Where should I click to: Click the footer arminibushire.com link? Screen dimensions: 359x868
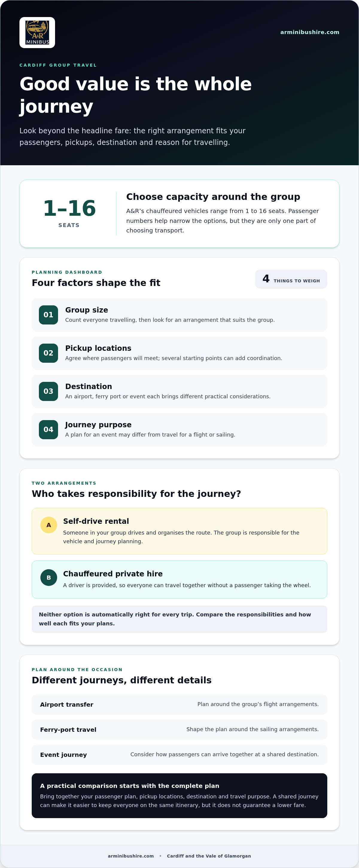tap(131, 856)
